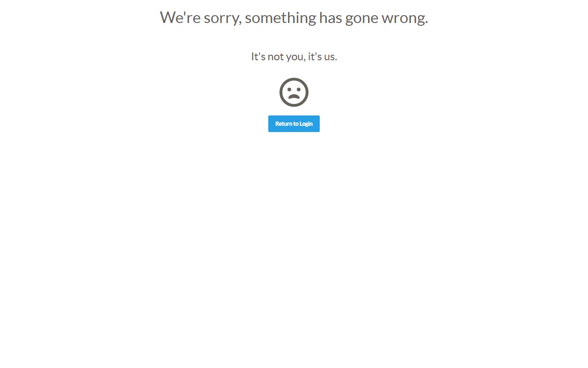This screenshot has width=588, height=368.
Task: Click the word "not" in the subtitle
Action: (x=275, y=57)
